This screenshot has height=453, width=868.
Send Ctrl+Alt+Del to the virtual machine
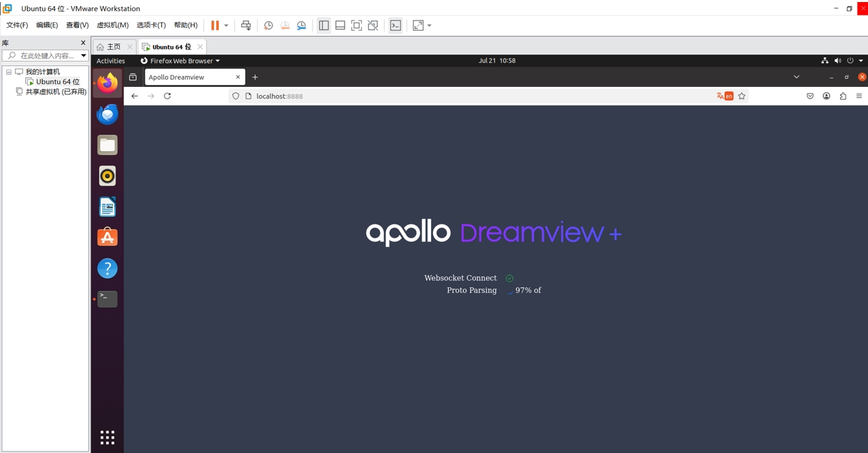pyautogui.click(x=246, y=25)
